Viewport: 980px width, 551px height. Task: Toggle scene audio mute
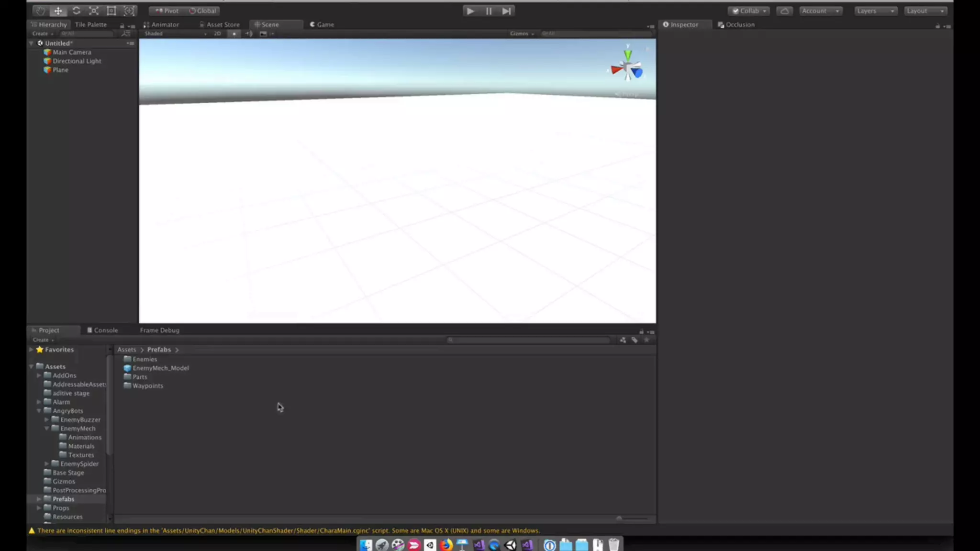249,33
